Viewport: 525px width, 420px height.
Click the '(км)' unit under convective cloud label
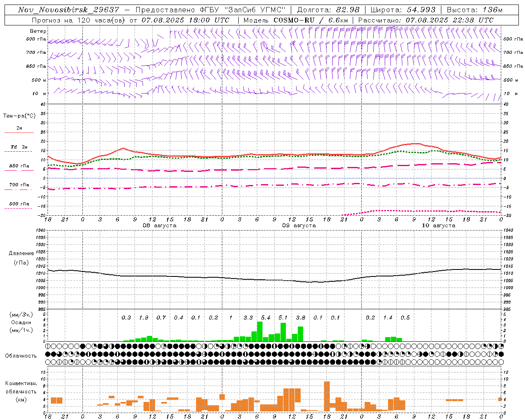(x=21, y=399)
